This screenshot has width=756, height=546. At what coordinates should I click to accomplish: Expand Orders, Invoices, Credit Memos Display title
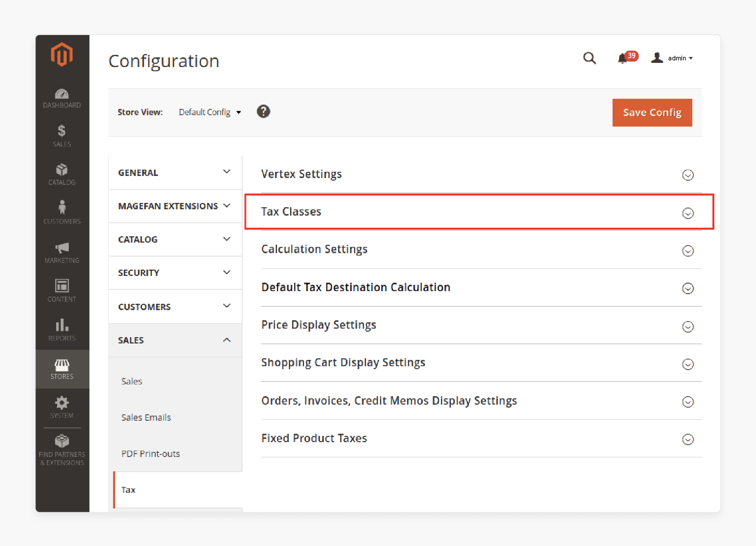pyautogui.click(x=389, y=401)
